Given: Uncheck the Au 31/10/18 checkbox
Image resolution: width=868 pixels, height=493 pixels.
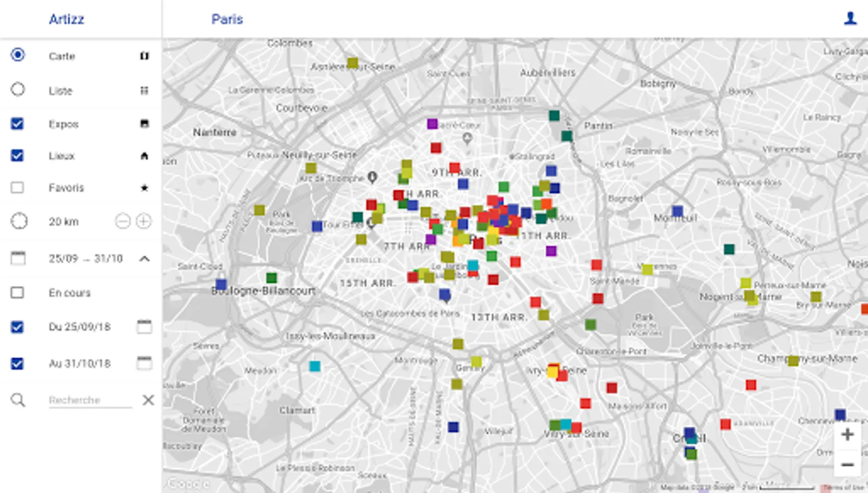Looking at the screenshot, I should click(x=18, y=363).
